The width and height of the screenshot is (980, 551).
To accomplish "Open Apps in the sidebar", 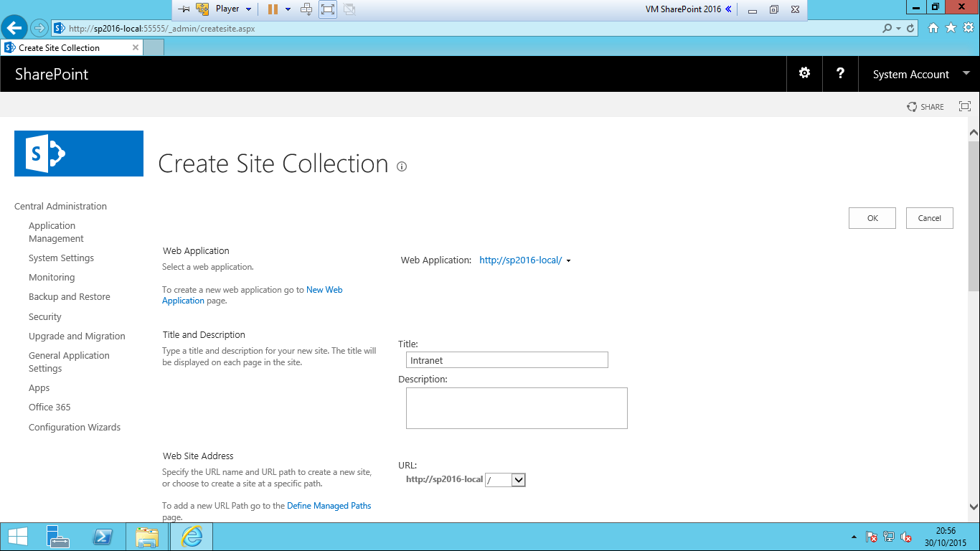I will (x=39, y=387).
